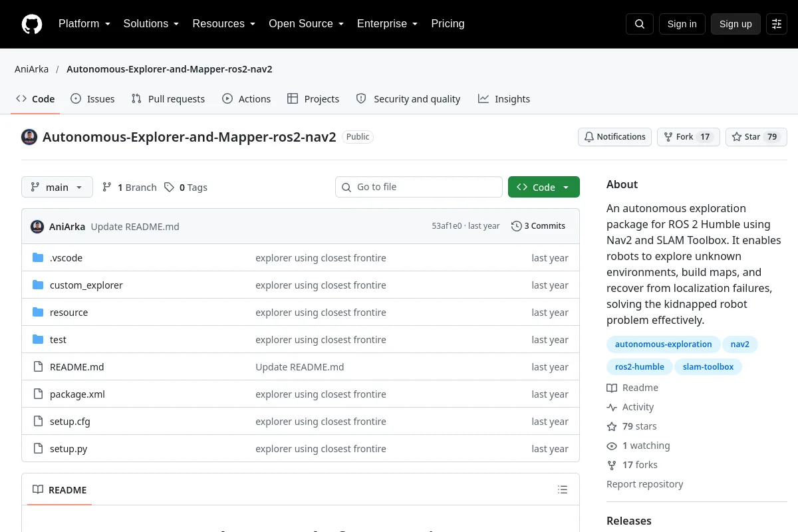Open the Security and quality tab
This screenshot has height=532, width=798.
coord(408,99)
